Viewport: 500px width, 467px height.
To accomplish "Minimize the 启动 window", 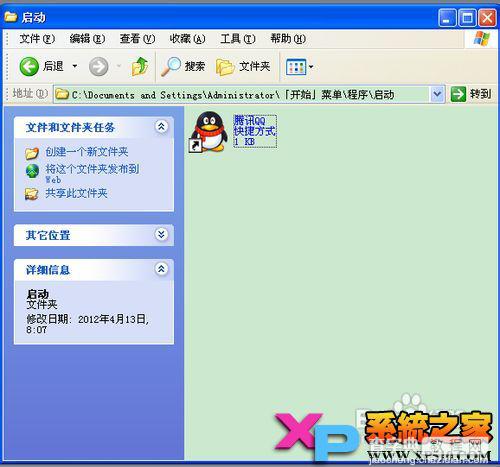I will point(447,17).
